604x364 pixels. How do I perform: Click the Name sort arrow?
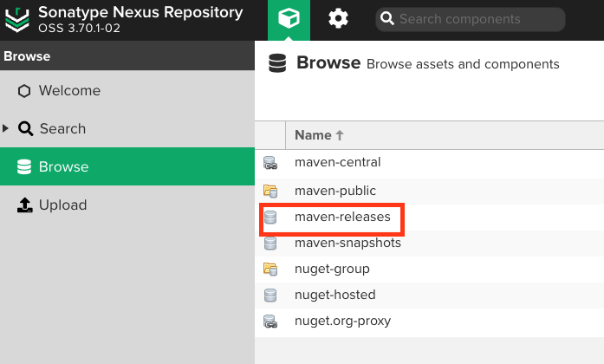click(x=340, y=135)
